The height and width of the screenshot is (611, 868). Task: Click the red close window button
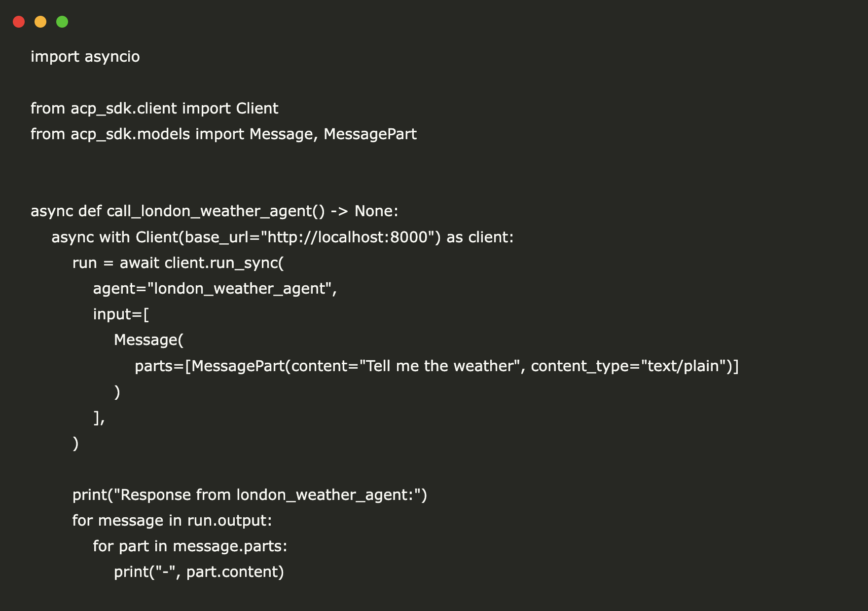[x=19, y=22]
